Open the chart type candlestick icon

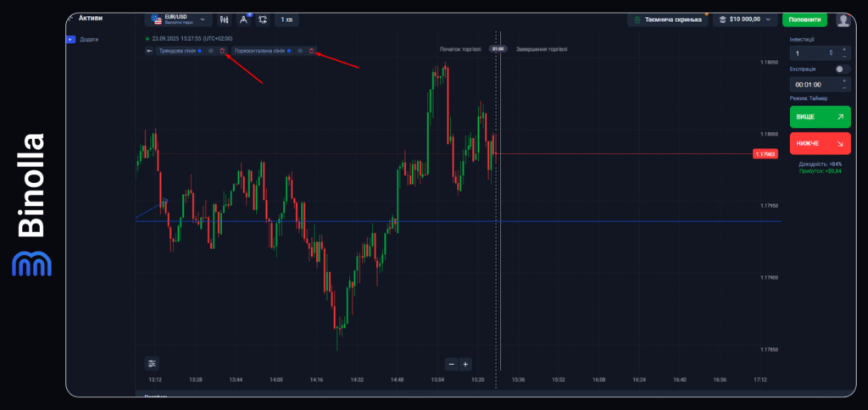point(225,19)
